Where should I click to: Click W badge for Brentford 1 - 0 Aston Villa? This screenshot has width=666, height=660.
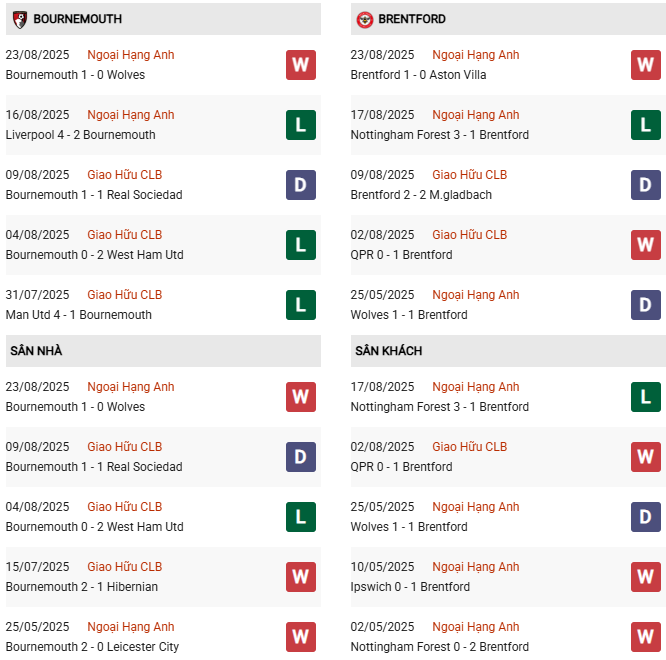point(645,65)
